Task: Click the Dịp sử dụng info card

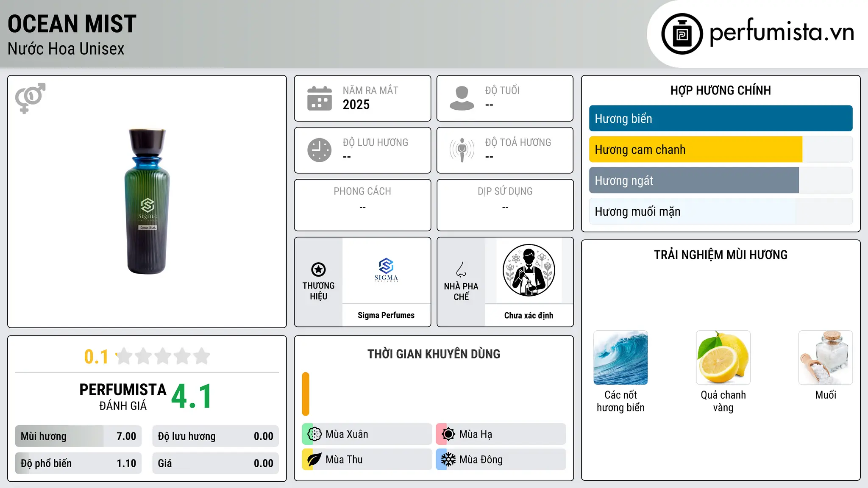Action: (505, 205)
